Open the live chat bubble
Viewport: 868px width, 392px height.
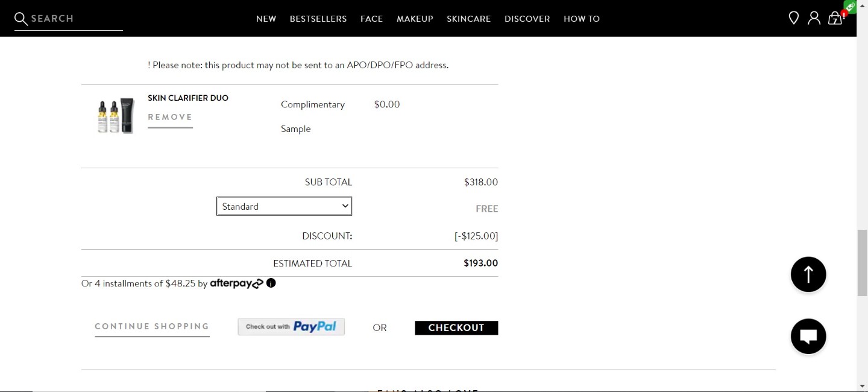pos(808,336)
